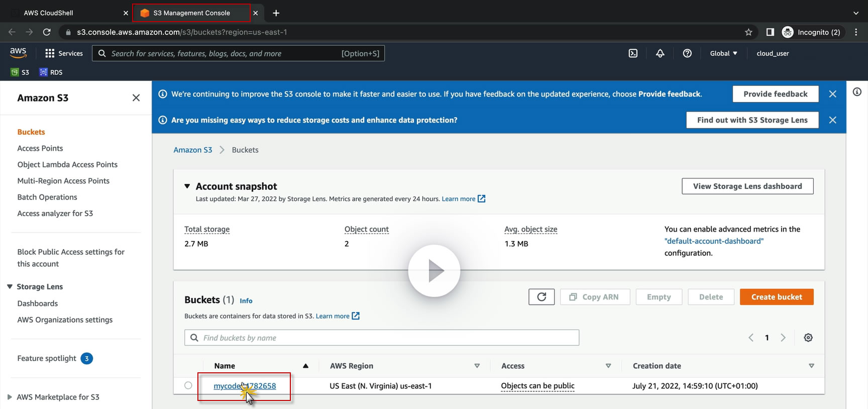Open Buckets in the side navigation
Image resolution: width=868 pixels, height=409 pixels.
pos(31,132)
